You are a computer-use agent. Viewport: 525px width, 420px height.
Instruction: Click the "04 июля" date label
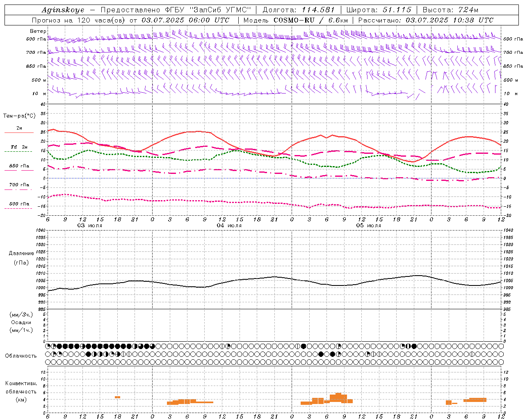(229, 226)
